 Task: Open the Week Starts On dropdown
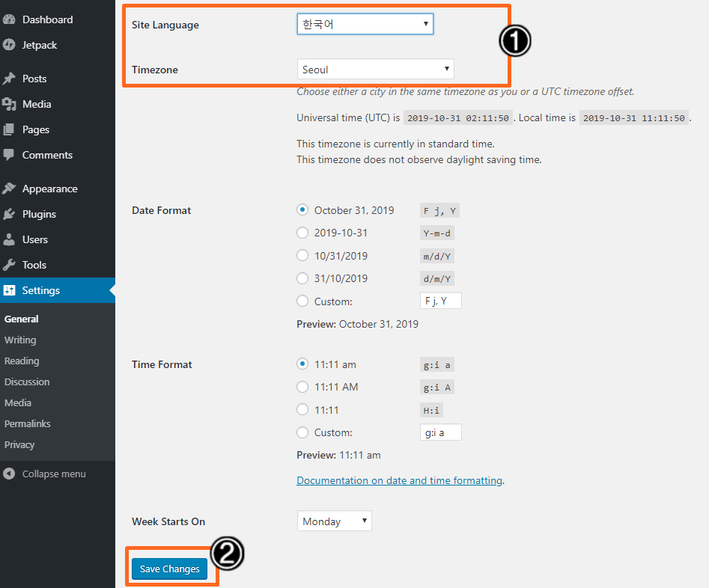pos(334,521)
